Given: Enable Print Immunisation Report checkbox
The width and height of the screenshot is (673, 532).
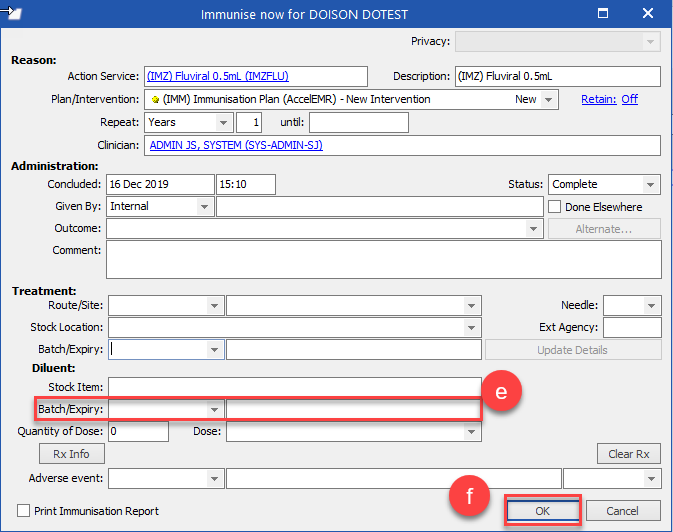Looking at the screenshot, I should click(23, 511).
